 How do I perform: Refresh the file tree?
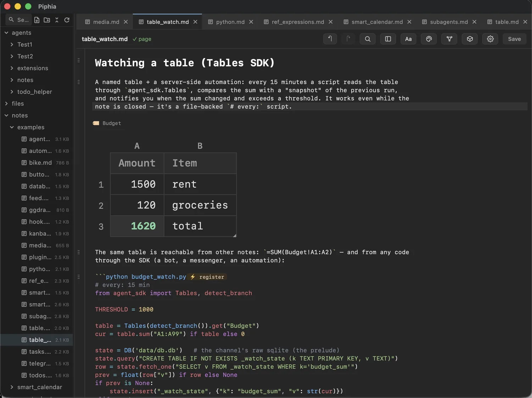click(67, 20)
